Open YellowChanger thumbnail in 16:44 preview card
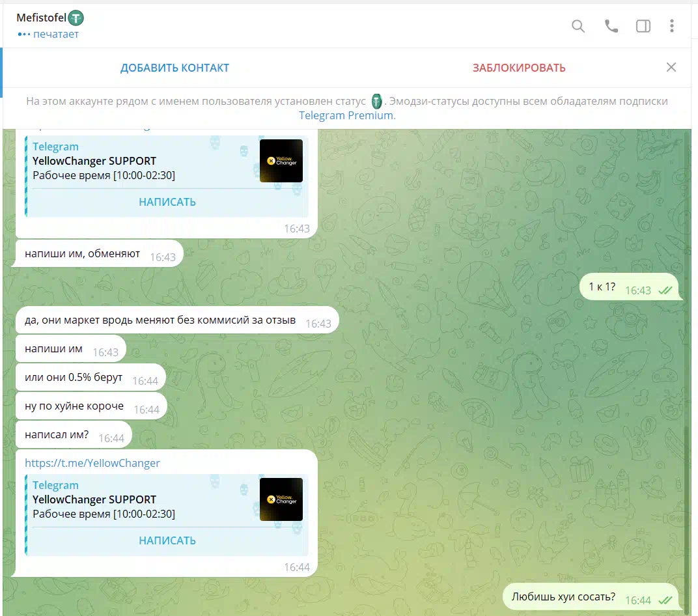 281,499
